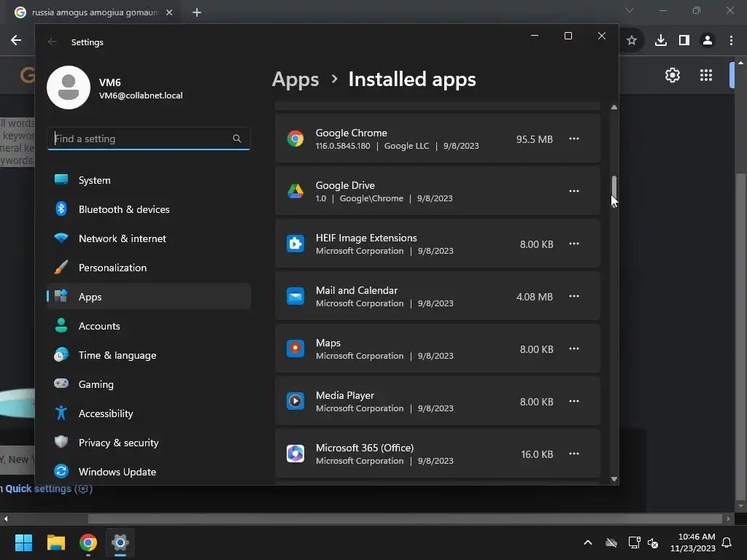
Task: Click the network display tray icon
Action: click(634, 542)
